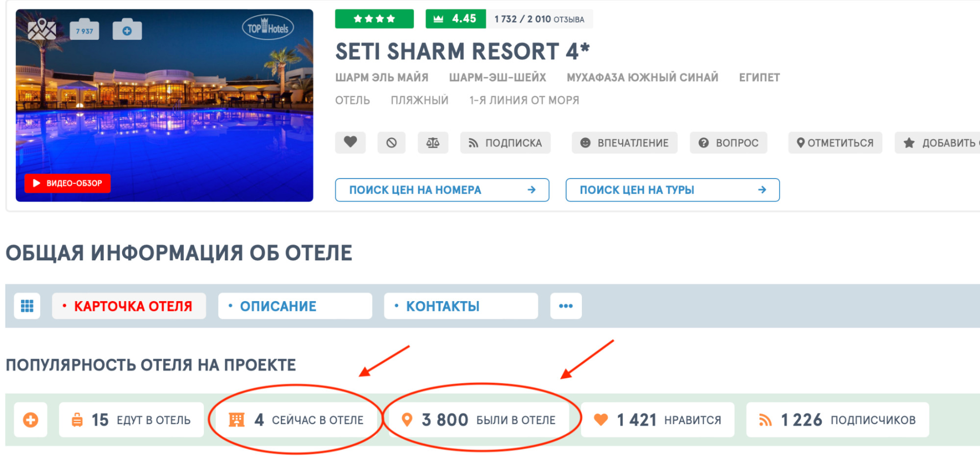Open the 4.45 rating badge
Image resolution: width=980 pixels, height=461 pixels.
[455, 19]
